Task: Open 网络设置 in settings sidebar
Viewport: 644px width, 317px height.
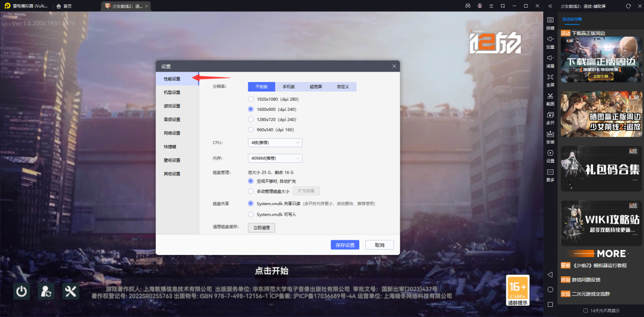Action: [x=177, y=133]
